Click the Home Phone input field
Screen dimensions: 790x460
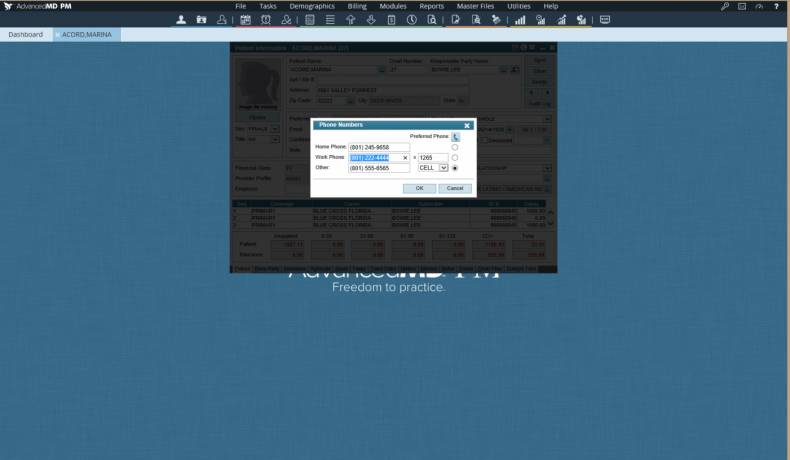pos(379,147)
